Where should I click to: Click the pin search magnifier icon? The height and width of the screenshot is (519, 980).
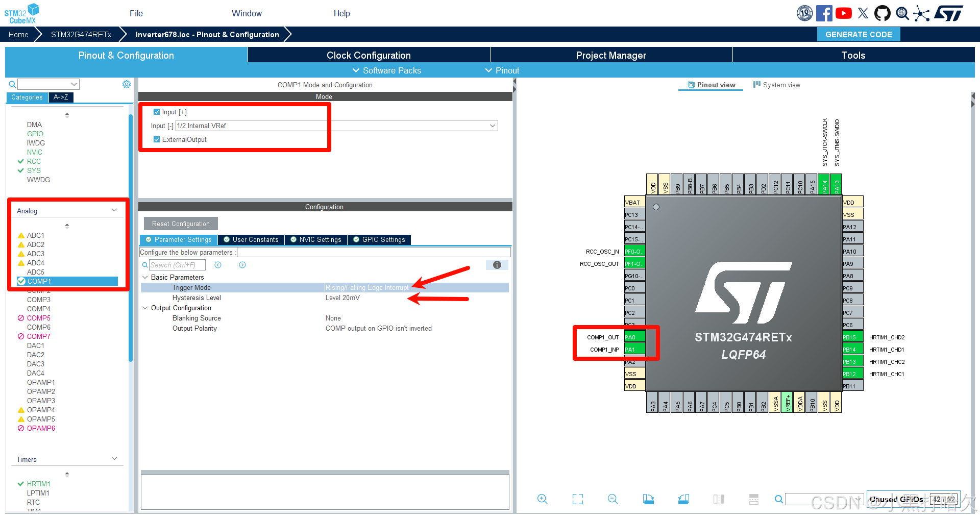[779, 499]
